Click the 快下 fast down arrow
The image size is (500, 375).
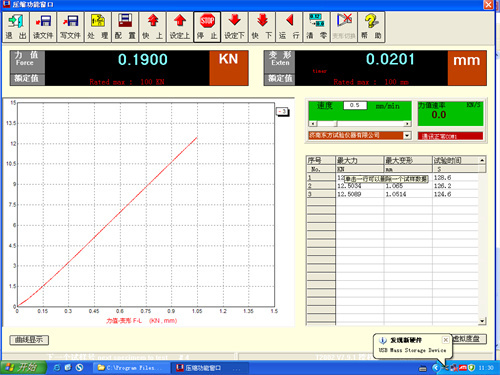coord(262,27)
